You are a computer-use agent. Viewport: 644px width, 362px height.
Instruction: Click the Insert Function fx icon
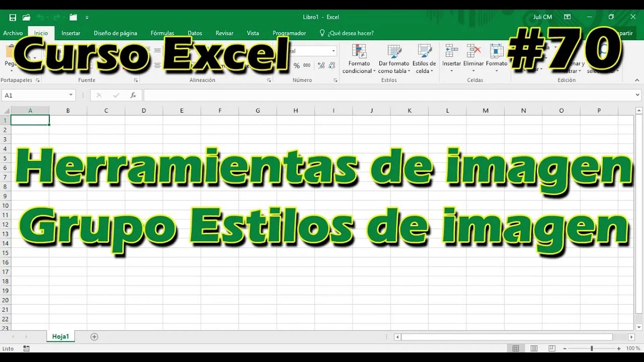click(133, 95)
